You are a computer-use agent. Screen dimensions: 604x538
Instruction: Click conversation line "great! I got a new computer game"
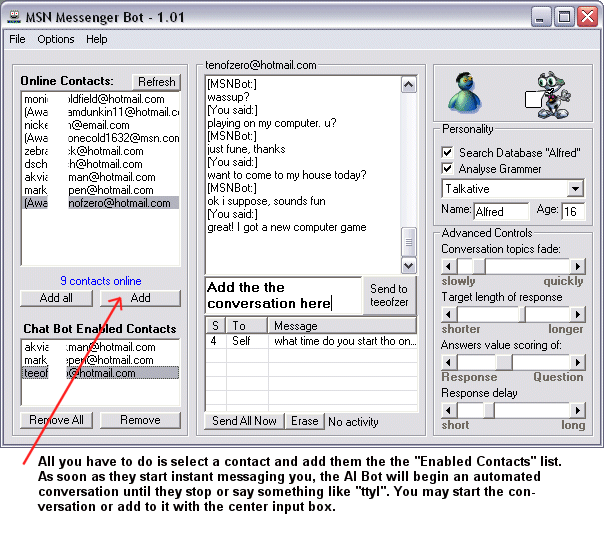287,227
